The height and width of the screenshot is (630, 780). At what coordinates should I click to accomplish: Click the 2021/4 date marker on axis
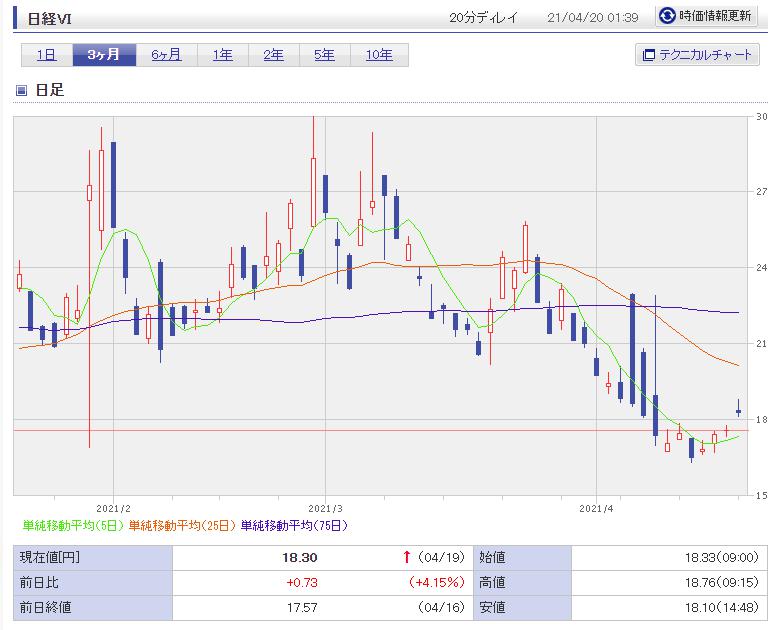point(595,507)
